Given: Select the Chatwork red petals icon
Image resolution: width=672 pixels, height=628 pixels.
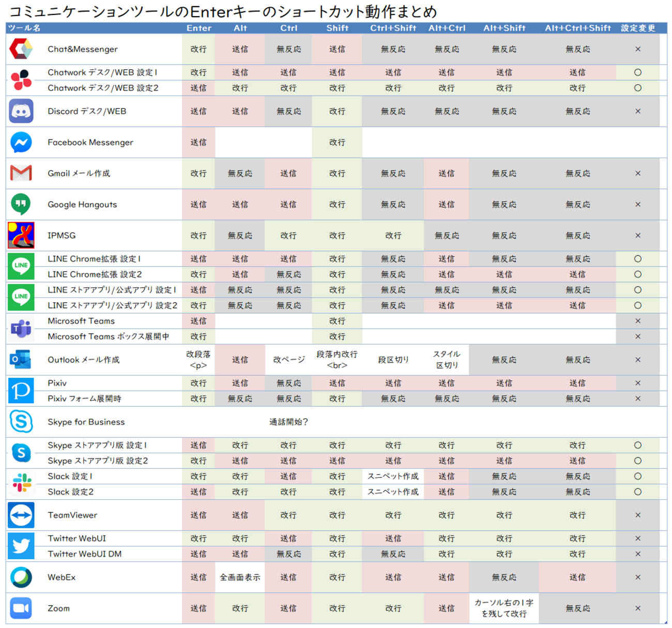Looking at the screenshot, I should point(21,80).
